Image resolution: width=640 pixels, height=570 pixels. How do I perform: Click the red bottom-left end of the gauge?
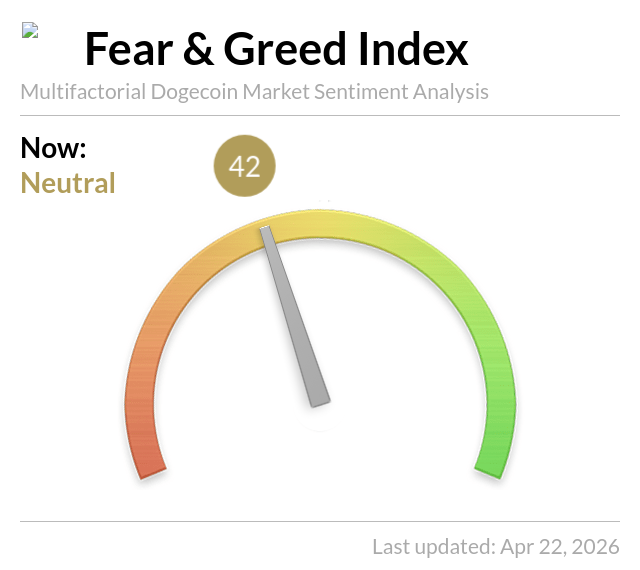[150, 460]
